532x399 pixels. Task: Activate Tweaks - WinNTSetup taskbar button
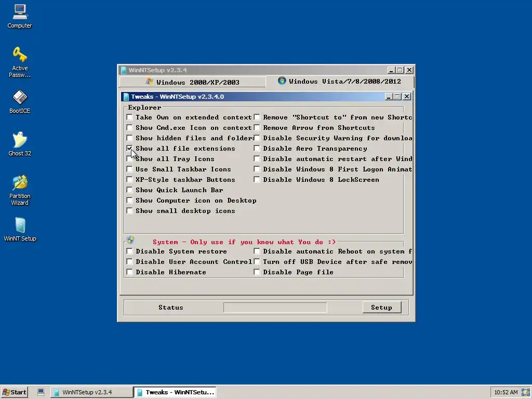click(x=175, y=392)
